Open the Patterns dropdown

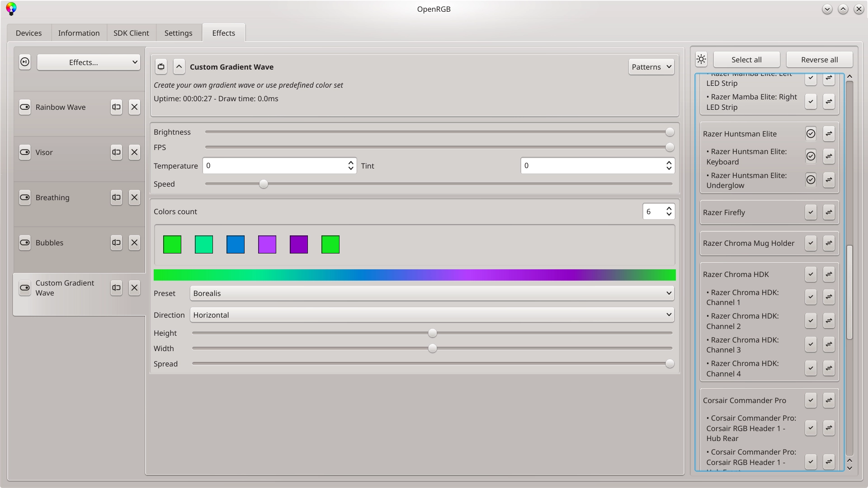[651, 67]
